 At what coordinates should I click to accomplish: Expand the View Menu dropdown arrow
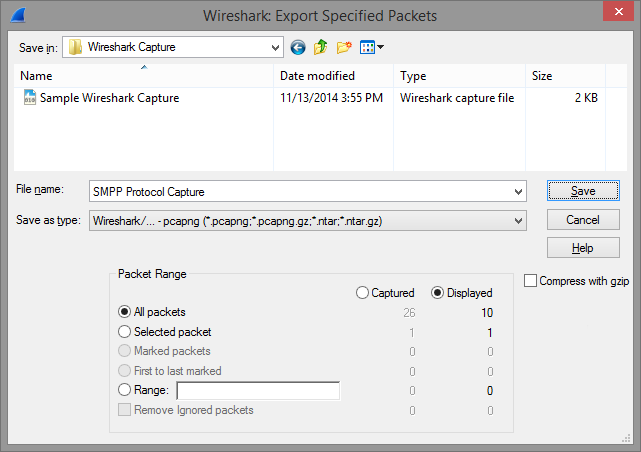(x=381, y=47)
